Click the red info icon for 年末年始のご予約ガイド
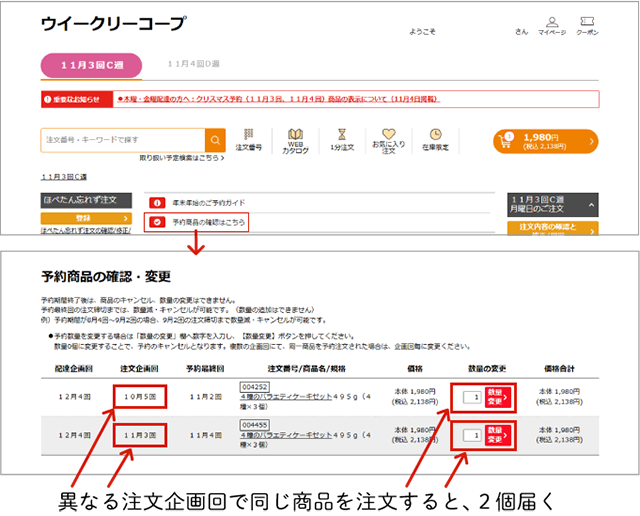Screen dimensions: 640x516 pos(157,202)
